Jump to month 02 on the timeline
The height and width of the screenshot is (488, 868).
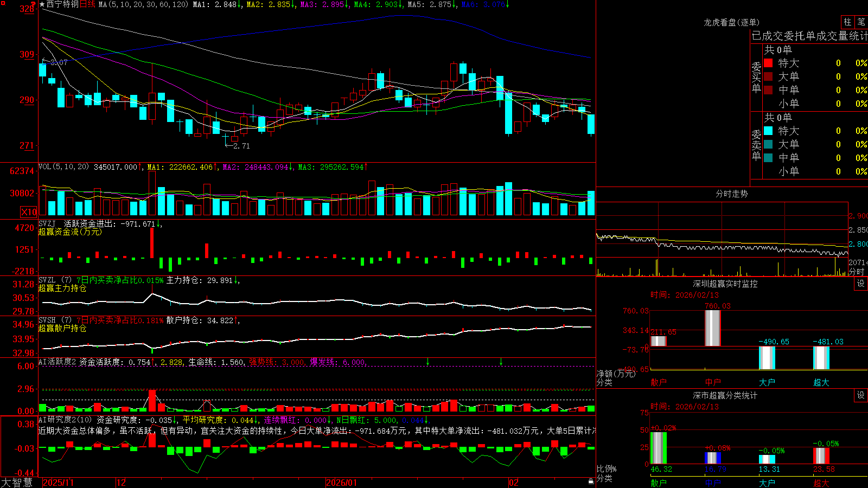point(514,483)
